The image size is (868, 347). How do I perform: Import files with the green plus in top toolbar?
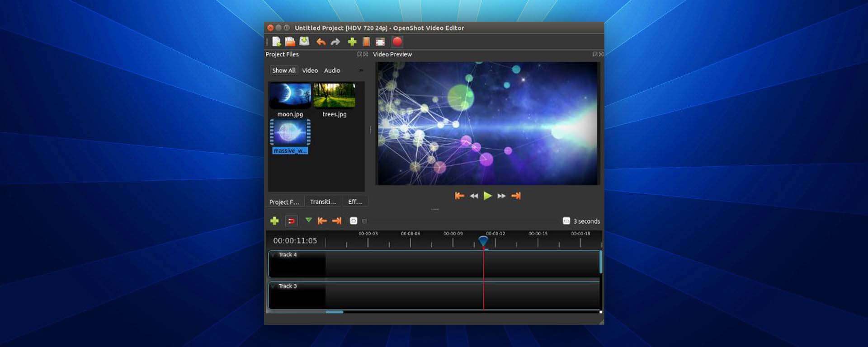(x=352, y=42)
